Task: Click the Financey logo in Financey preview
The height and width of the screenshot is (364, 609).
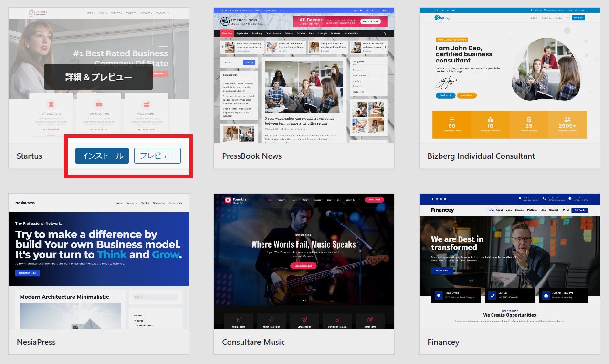Action: pyautogui.click(x=442, y=210)
